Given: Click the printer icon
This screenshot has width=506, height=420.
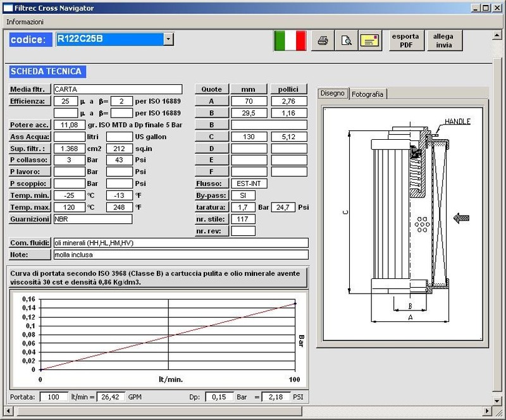Looking at the screenshot, I should coord(323,40).
